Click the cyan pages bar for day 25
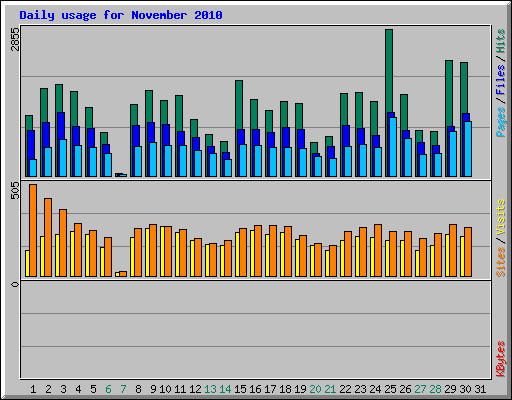The width and height of the screenshot is (512, 400). [393, 147]
